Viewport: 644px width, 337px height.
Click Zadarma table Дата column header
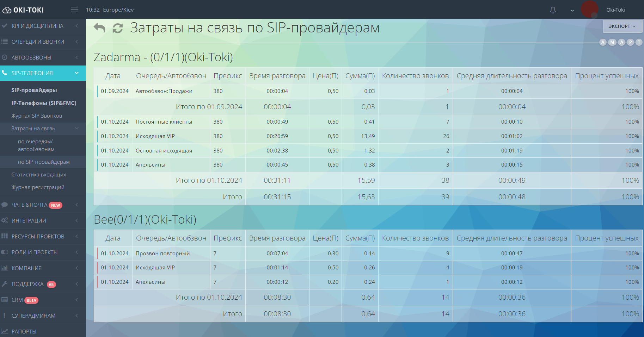pyautogui.click(x=113, y=76)
